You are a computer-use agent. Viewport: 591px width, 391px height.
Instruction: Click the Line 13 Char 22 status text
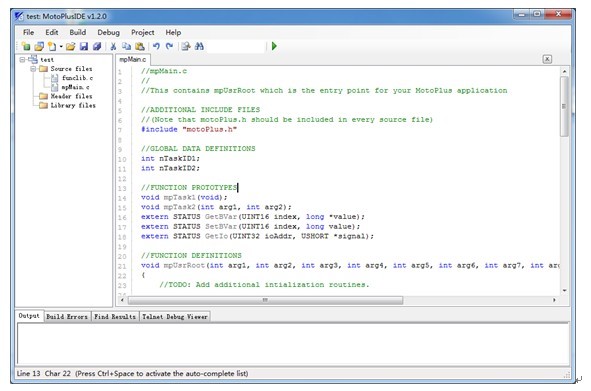(x=44, y=374)
